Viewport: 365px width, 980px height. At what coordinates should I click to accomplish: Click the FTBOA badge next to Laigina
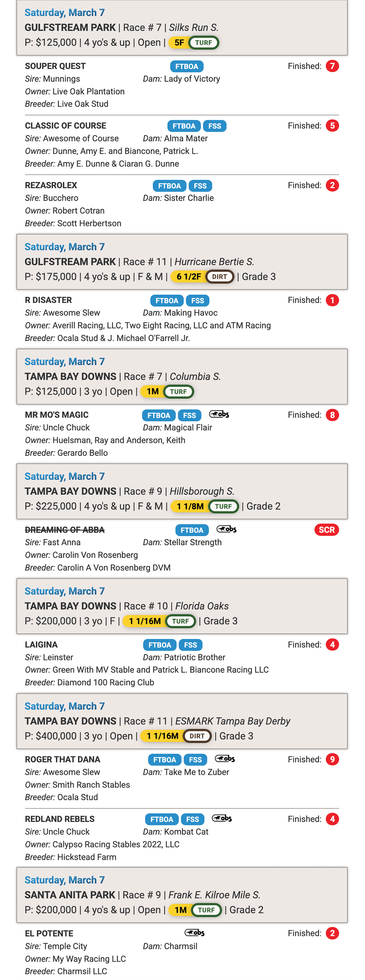coord(159,645)
